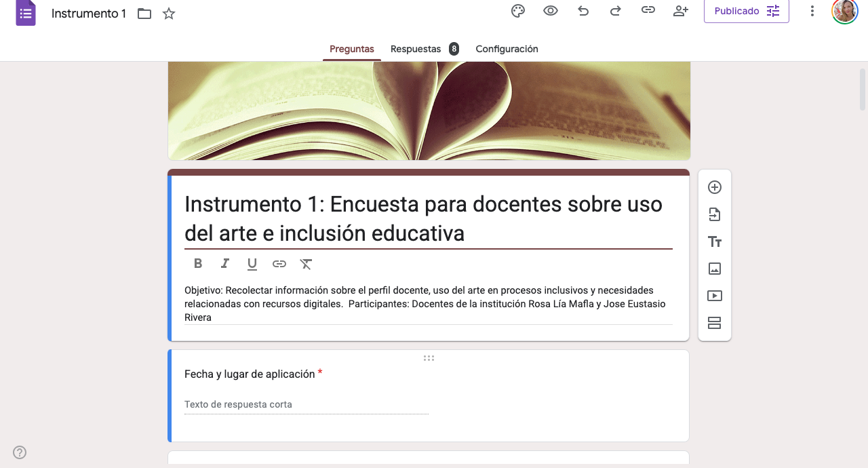Toggle italic formatting on the title
868x468 pixels.
point(225,264)
